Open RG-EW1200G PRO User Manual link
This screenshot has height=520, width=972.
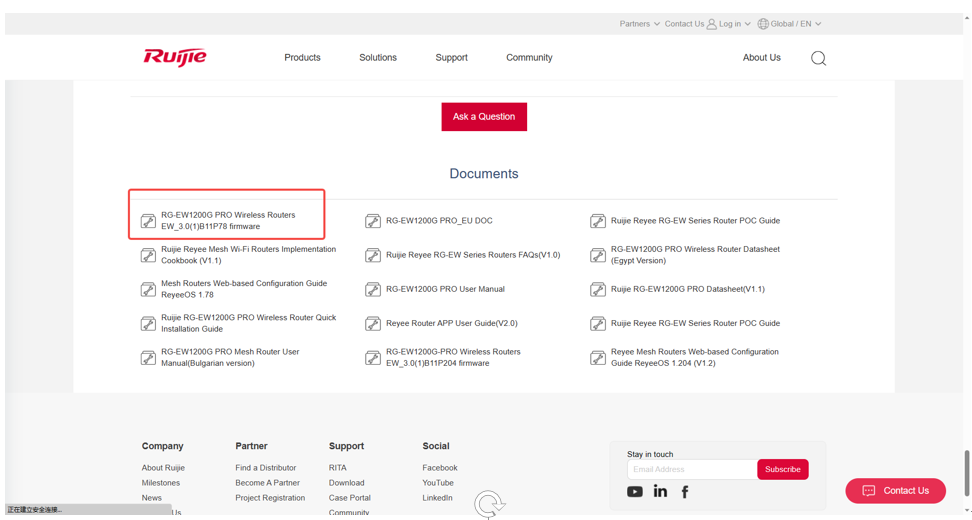(445, 289)
